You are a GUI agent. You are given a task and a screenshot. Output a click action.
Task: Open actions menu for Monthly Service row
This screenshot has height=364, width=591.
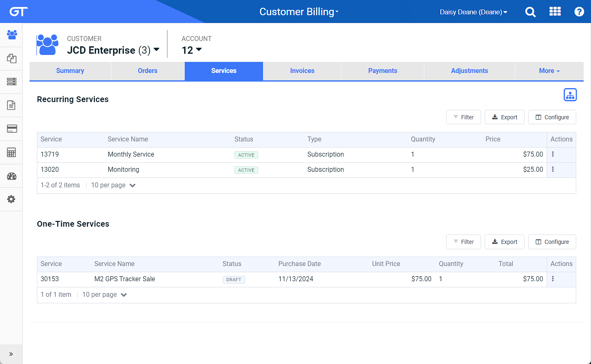click(x=553, y=154)
